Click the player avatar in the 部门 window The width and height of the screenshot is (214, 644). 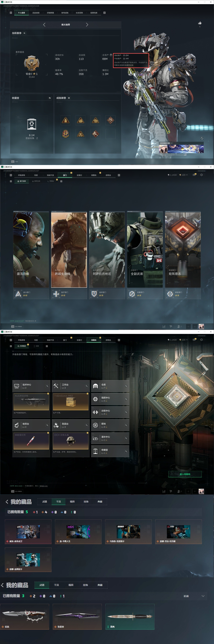click(x=201, y=326)
